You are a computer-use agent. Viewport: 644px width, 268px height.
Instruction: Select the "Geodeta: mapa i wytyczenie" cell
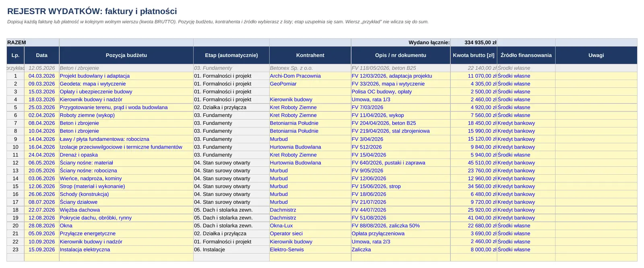[x=126, y=84]
